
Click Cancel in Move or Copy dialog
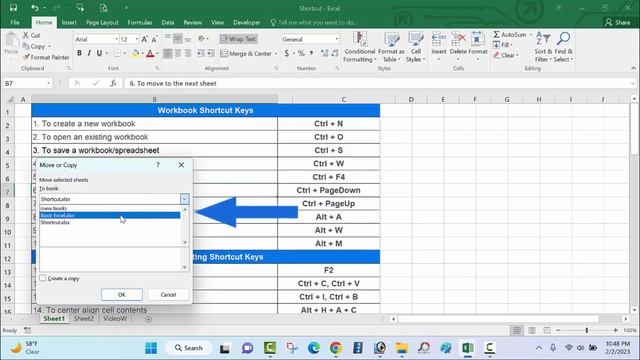[x=168, y=294]
